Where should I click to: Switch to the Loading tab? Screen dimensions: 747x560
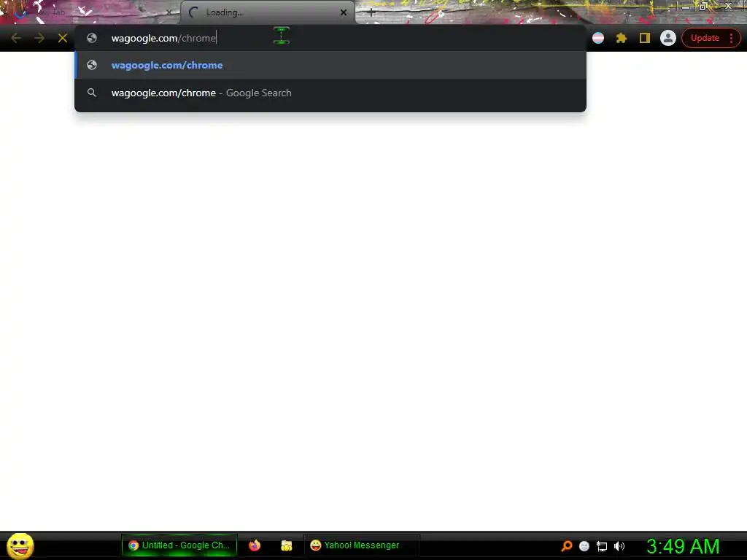[267, 12]
